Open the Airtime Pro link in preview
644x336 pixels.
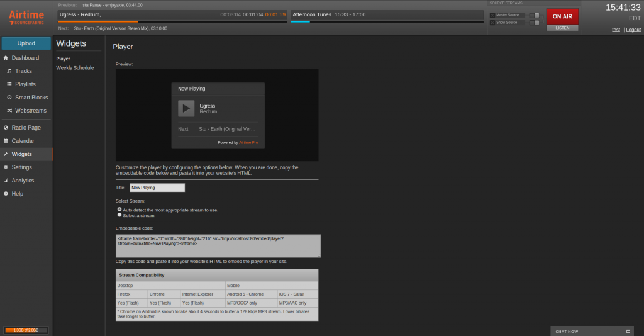(248, 143)
